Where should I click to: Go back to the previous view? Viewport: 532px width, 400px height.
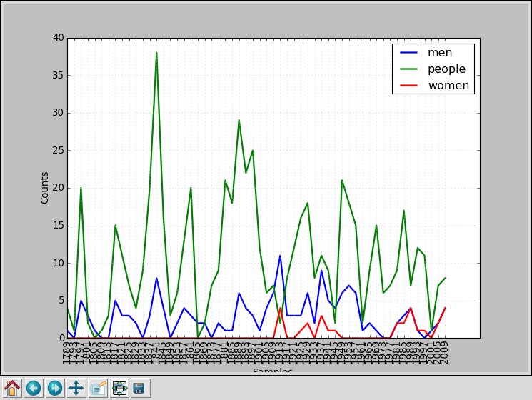[x=34, y=388]
